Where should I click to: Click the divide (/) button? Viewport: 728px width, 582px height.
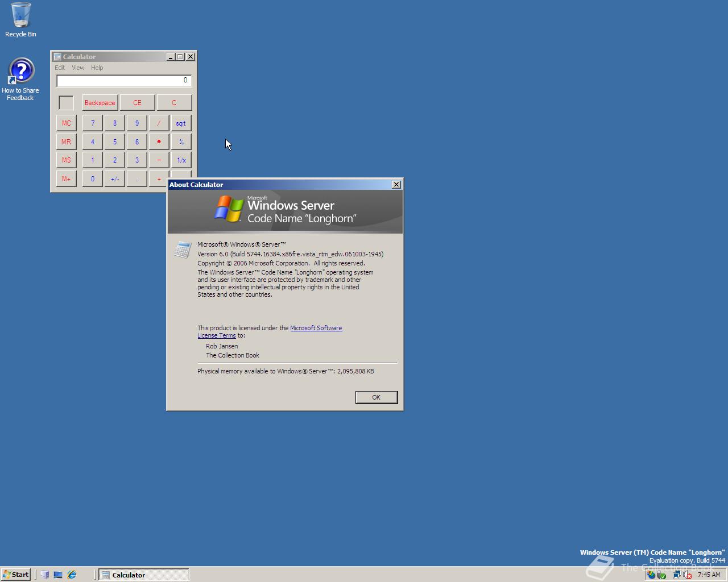(x=159, y=123)
